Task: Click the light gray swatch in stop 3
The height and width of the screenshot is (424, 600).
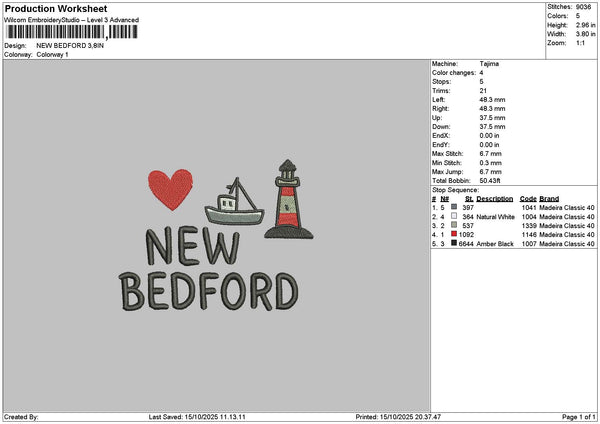Action: click(x=454, y=225)
